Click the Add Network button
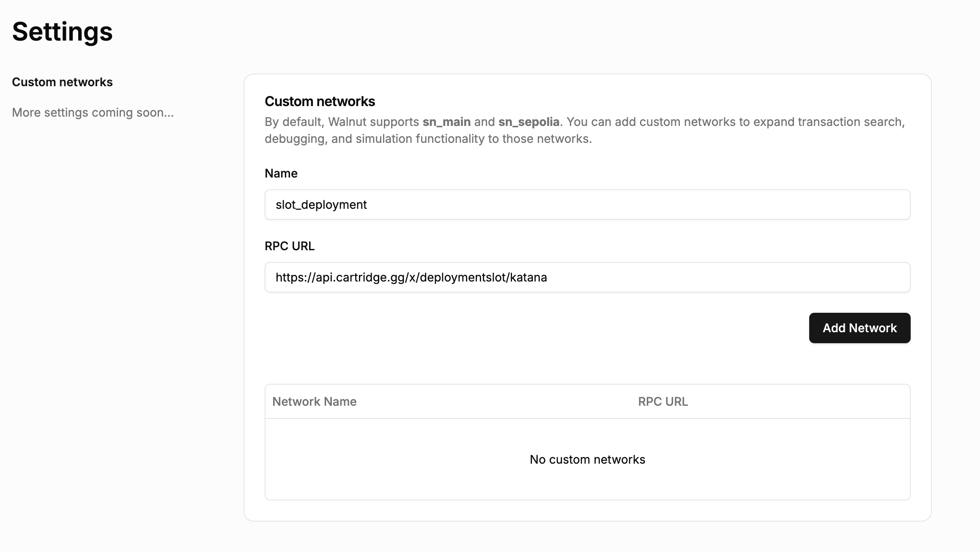The width and height of the screenshot is (980, 552). click(859, 328)
